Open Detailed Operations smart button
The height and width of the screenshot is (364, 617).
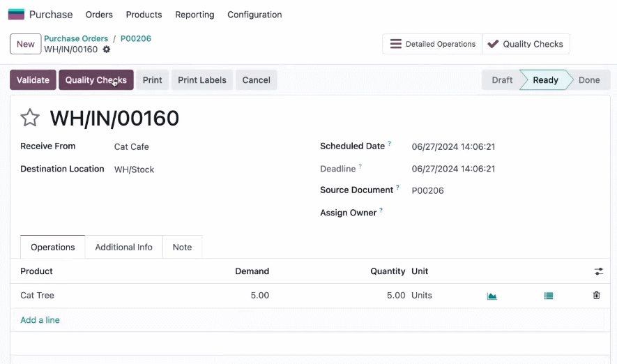pos(432,44)
